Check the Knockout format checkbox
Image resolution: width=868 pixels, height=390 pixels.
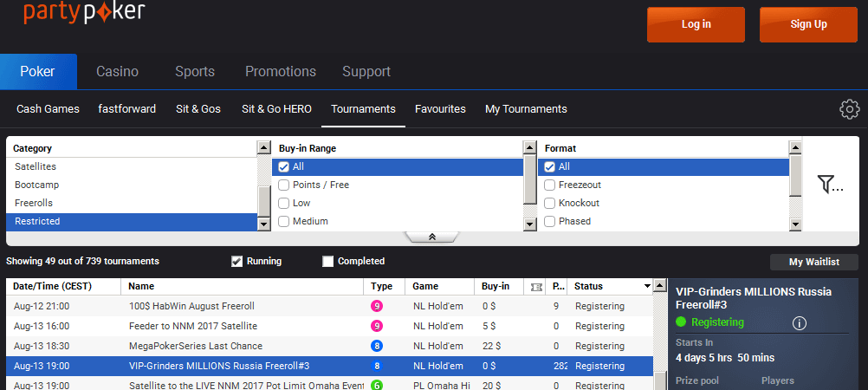tap(549, 203)
